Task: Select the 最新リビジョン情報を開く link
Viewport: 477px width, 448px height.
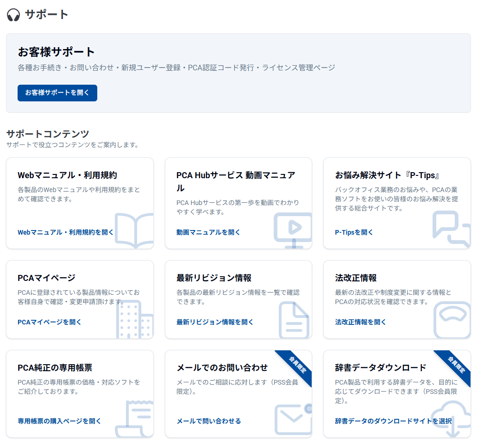Action: coord(215,322)
